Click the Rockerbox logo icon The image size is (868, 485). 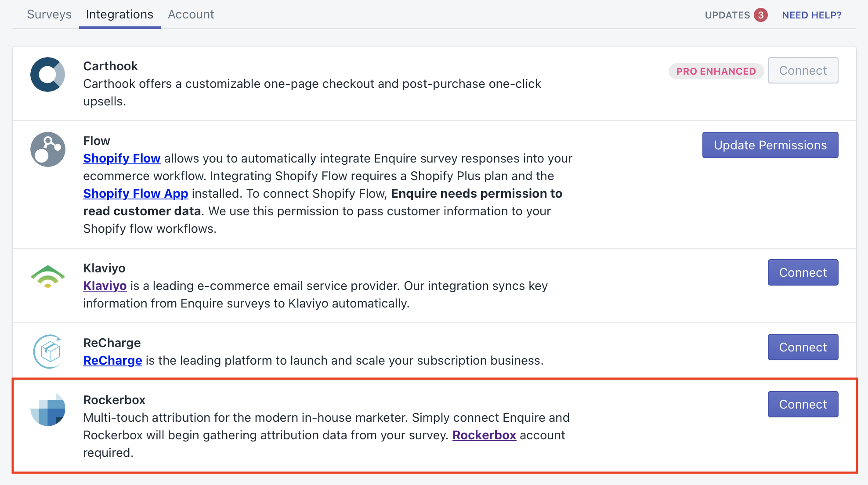(x=48, y=409)
